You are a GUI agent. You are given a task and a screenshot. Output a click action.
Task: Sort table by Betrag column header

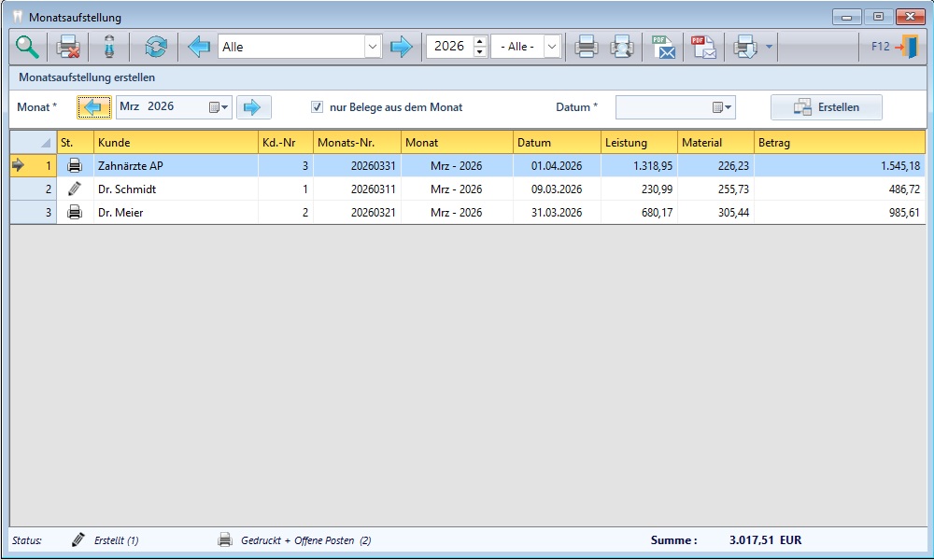839,143
